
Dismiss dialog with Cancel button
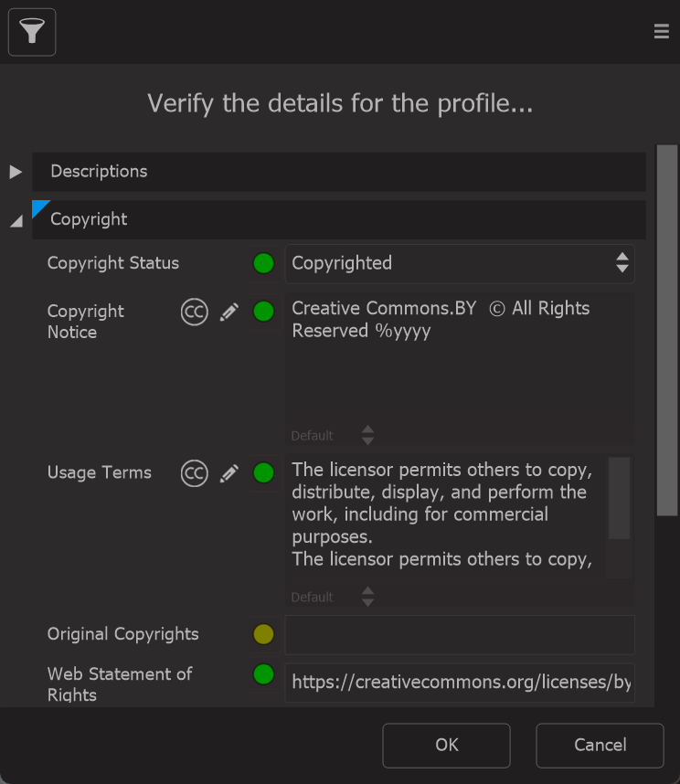(600, 746)
